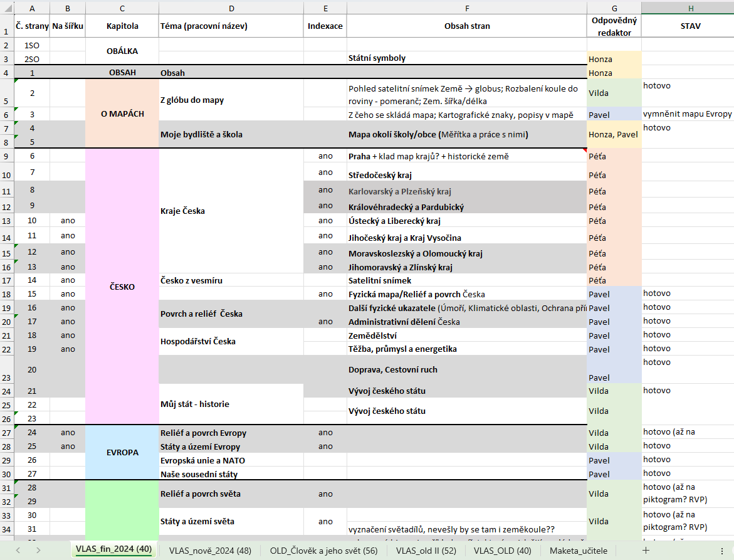734x560 pixels.
Task: Switch to VLAS_old II (52) sheet
Action: [426, 551]
